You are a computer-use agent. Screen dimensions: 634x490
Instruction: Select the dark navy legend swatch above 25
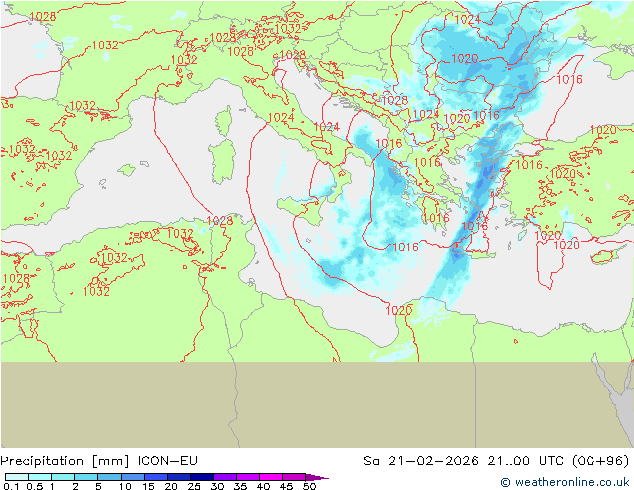pyautogui.click(x=202, y=477)
